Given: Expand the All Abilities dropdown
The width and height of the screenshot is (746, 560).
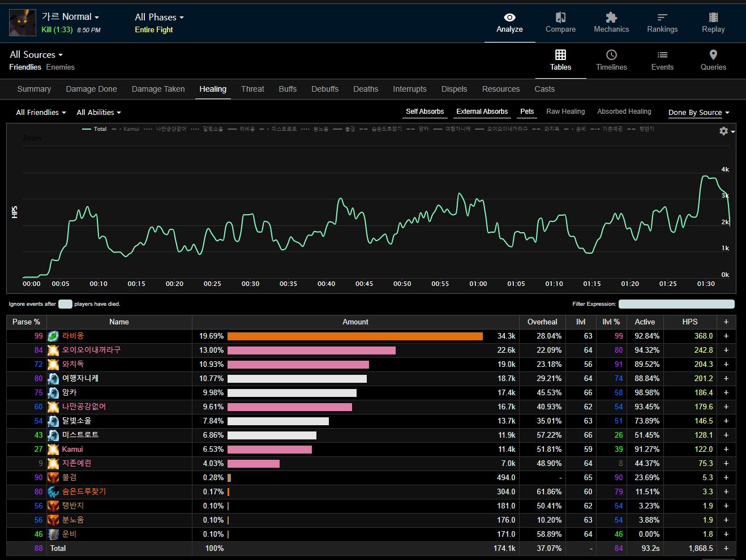Looking at the screenshot, I should pos(98,113).
